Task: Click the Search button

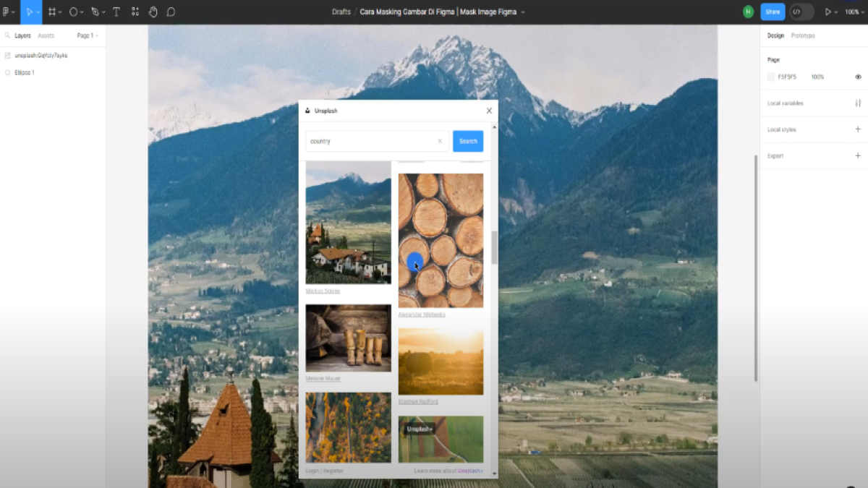Action: (468, 141)
